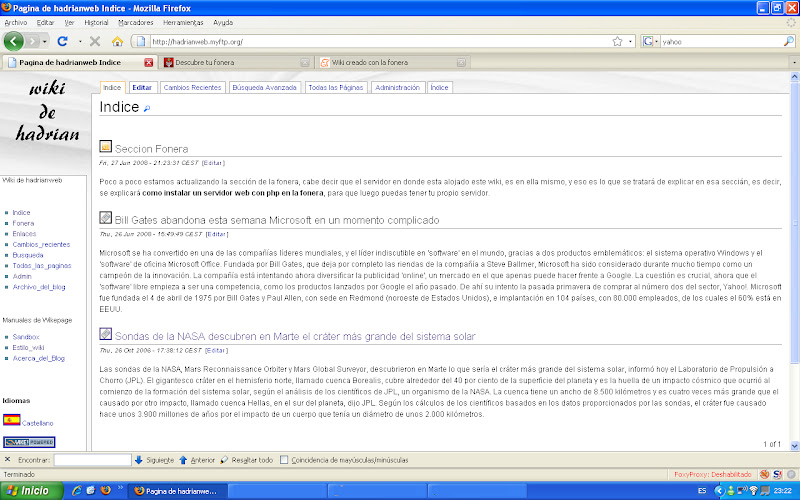This screenshot has width=800, height=500.
Task: Toggle Coincidencia de mayúsculas/minúsculas checkbox
Action: [x=284, y=460]
